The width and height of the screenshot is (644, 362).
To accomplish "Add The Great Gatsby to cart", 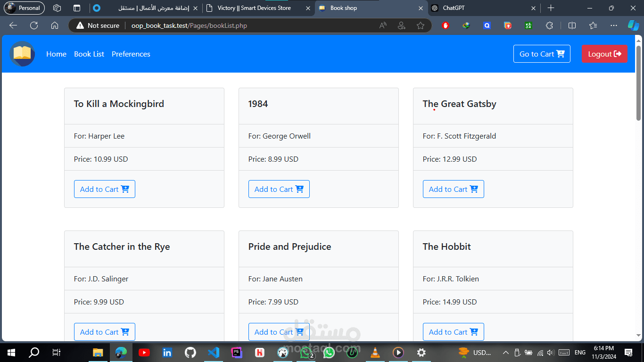I will tap(454, 189).
